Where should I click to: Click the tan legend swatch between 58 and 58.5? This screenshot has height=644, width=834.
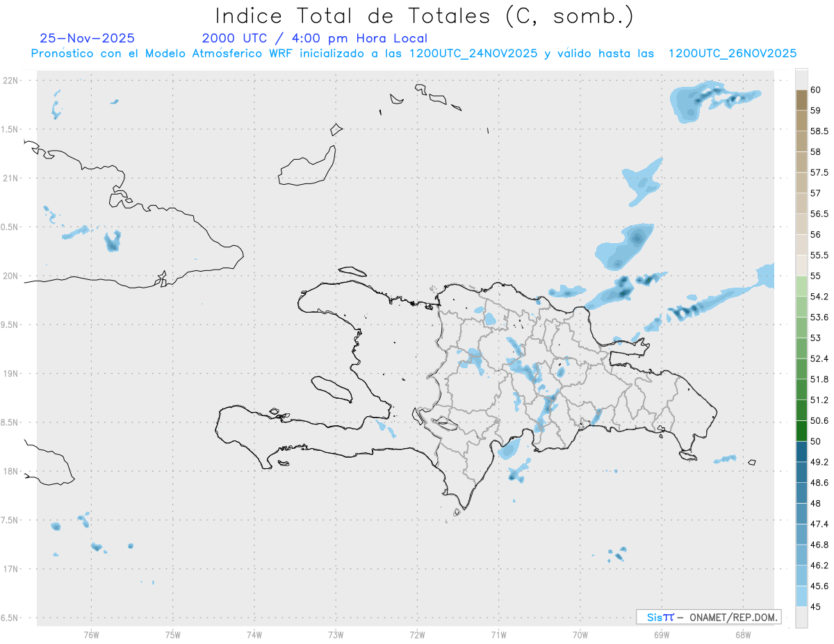[x=801, y=141]
